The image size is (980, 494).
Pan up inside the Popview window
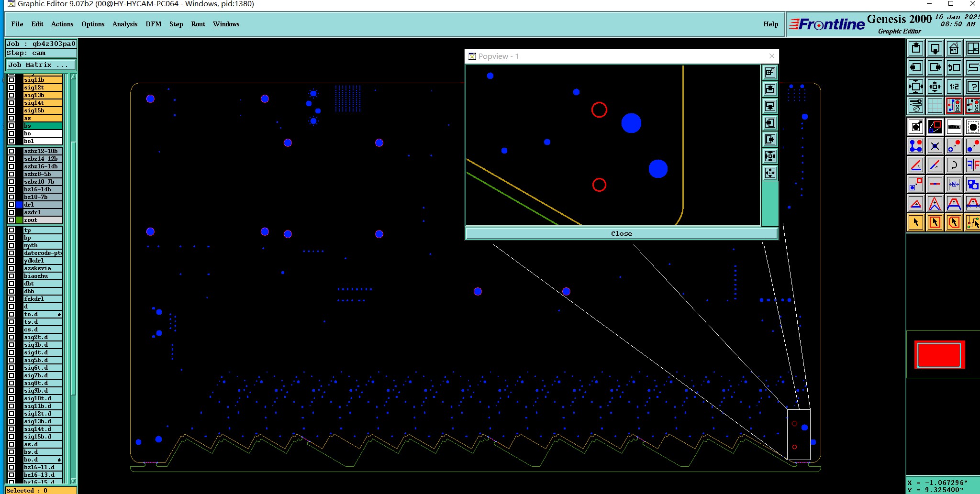coord(770,89)
